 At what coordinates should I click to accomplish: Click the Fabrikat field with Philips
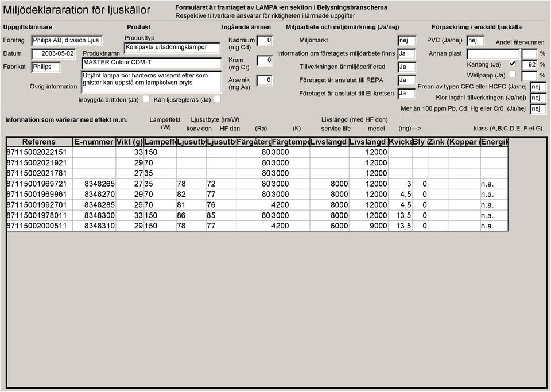[46, 67]
